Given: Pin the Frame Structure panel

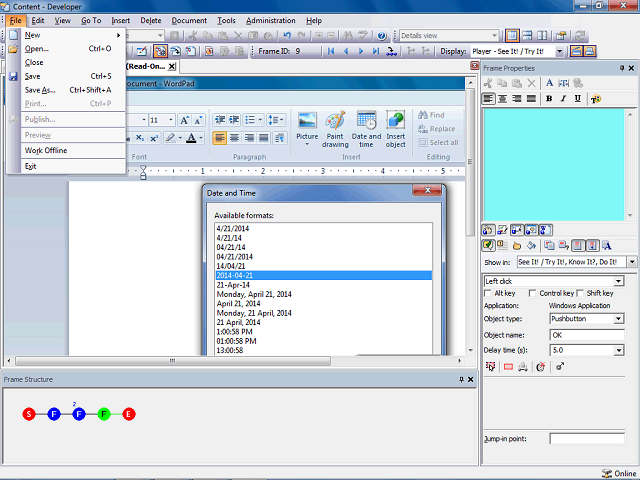Looking at the screenshot, I should click(x=461, y=380).
